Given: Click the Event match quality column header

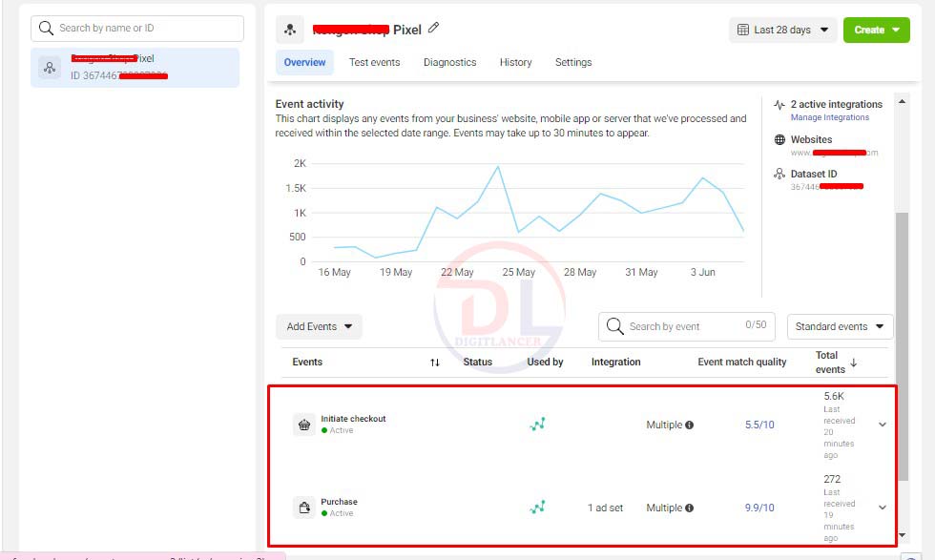Looking at the screenshot, I should coord(742,362).
